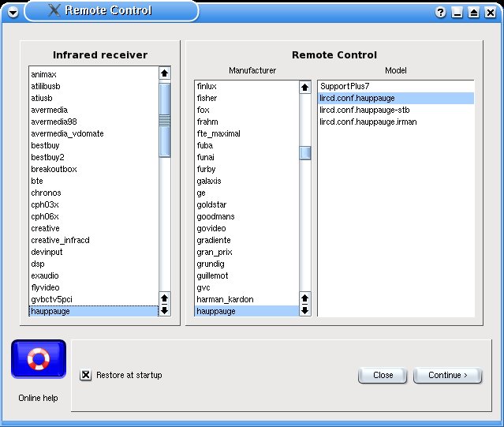Viewport: 504px width, 427px height.
Task: Select bte receiver
Action: tap(94, 181)
